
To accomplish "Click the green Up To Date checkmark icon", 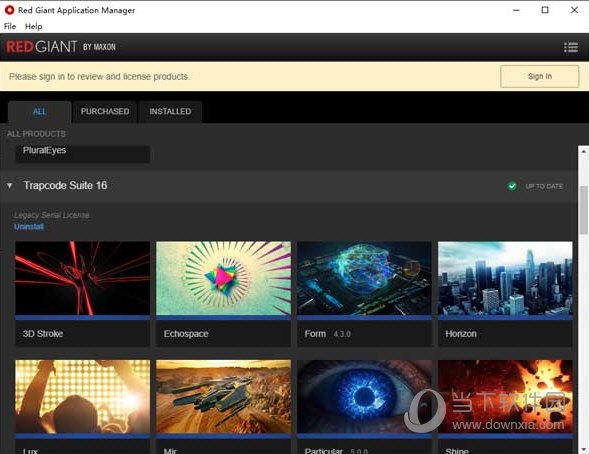I will pyautogui.click(x=512, y=186).
